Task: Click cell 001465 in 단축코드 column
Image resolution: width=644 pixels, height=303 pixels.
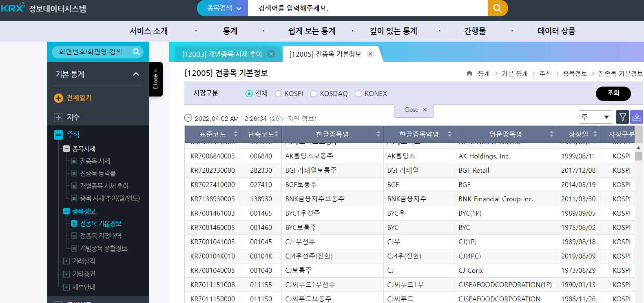Action: tap(261, 213)
